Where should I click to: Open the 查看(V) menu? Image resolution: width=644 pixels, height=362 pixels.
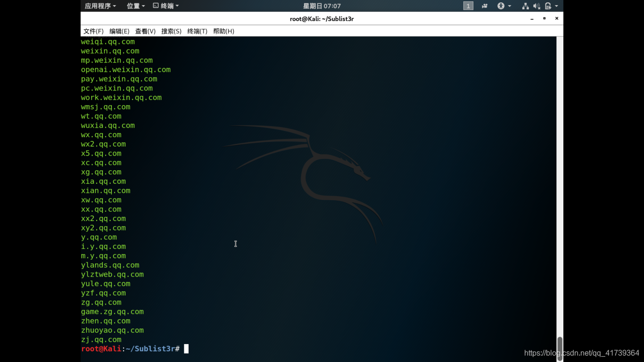coord(145,31)
